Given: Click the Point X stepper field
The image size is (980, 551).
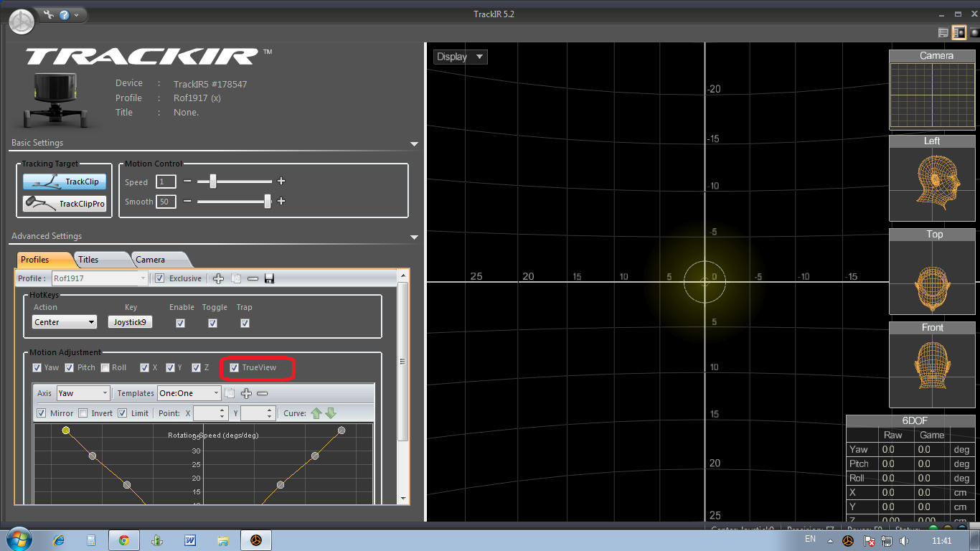Looking at the screenshot, I should [x=210, y=413].
